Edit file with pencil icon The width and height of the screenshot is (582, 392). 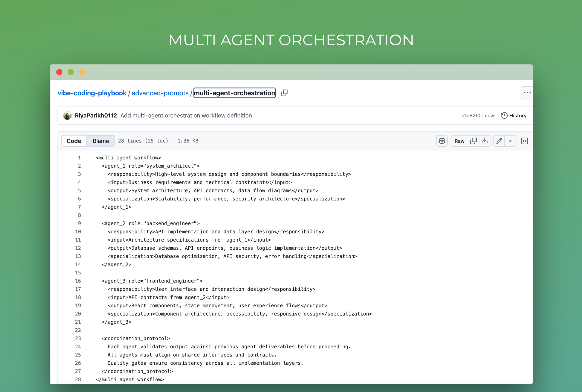pos(499,141)
